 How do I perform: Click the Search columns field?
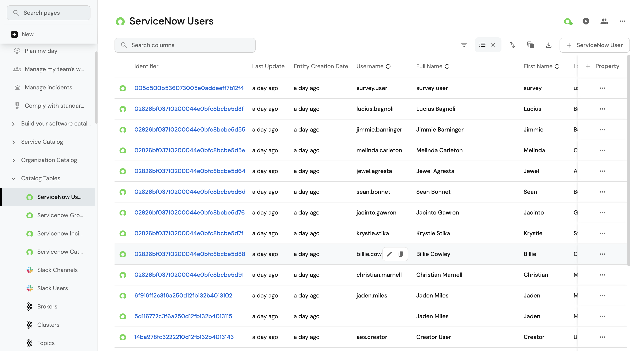[x=185, y=45]
